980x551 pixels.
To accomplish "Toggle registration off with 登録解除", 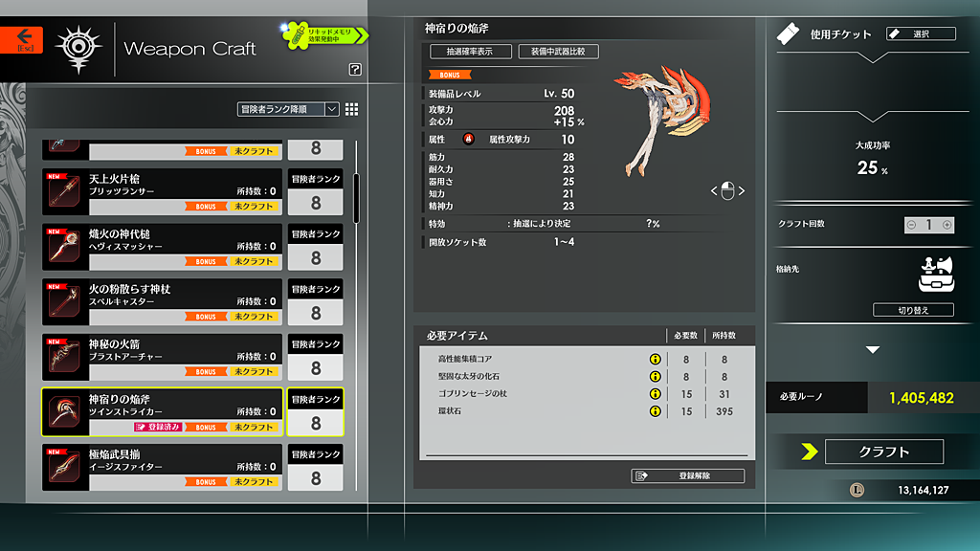I will pyautogui.click(x=687, y=475).
